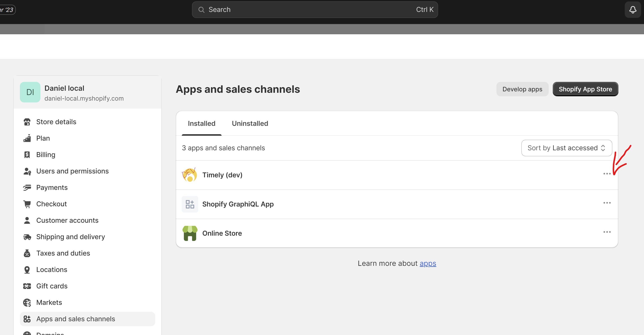Switch to the Uninstalled tab
Screen dimensions: 644x335
250,123
